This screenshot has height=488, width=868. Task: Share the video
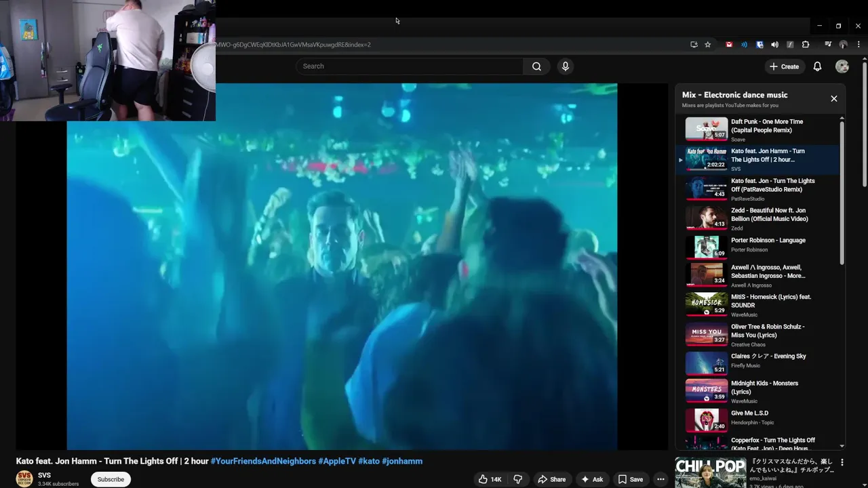pos(551,479)
